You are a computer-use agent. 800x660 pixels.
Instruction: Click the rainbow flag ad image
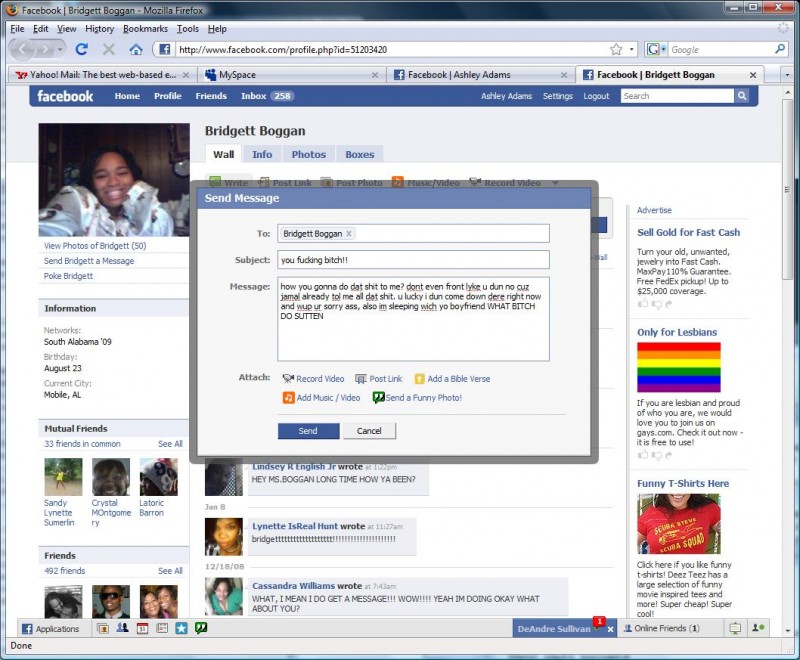tap(679, 367)
